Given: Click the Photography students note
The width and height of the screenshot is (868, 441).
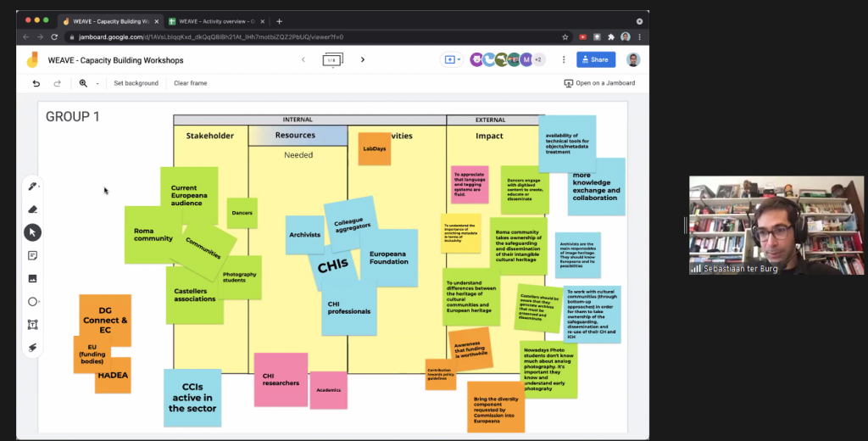Looking at the screenshot, I should pos(240,277).
